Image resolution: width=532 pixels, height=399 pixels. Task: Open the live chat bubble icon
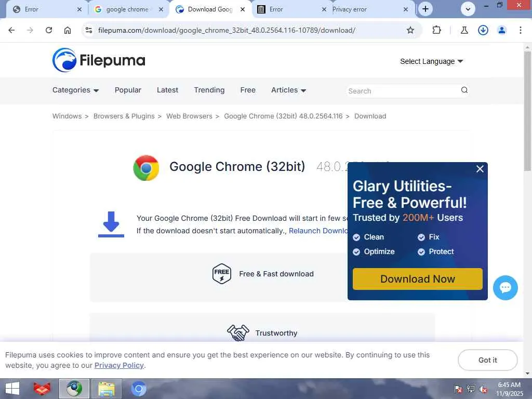[x=505, y=288]
